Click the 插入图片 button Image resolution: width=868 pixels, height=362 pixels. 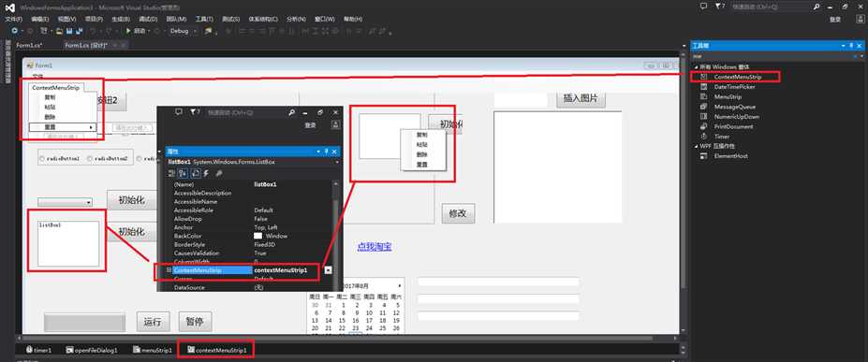pyautogui.click(x=581, y=99)
